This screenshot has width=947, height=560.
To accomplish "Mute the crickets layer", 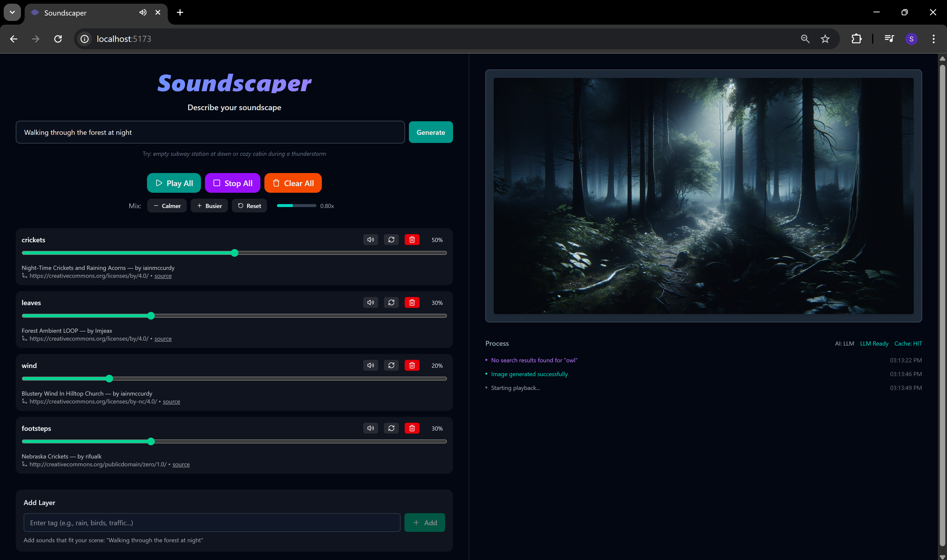I will pyautogui.click(x=370, y=240).
